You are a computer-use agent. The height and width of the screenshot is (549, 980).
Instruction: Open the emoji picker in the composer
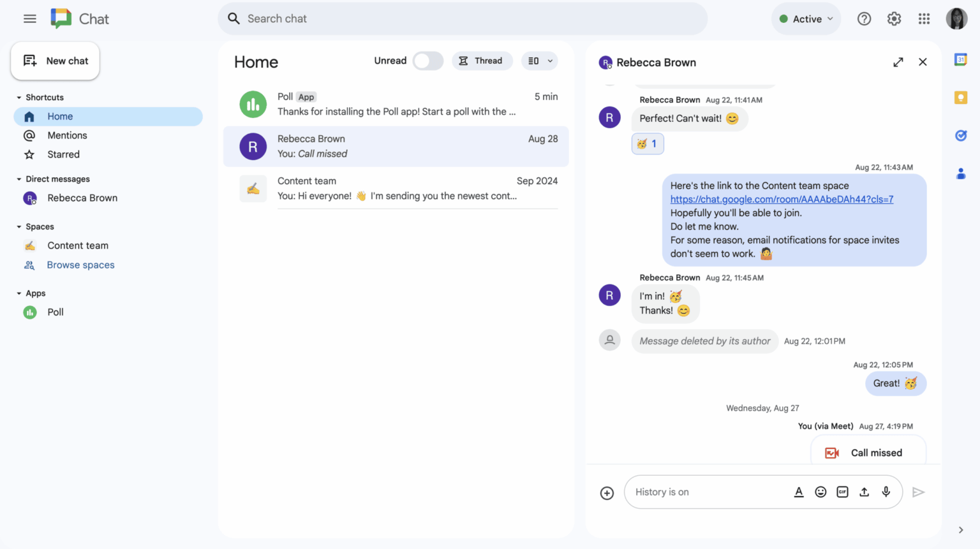(820, 492)
